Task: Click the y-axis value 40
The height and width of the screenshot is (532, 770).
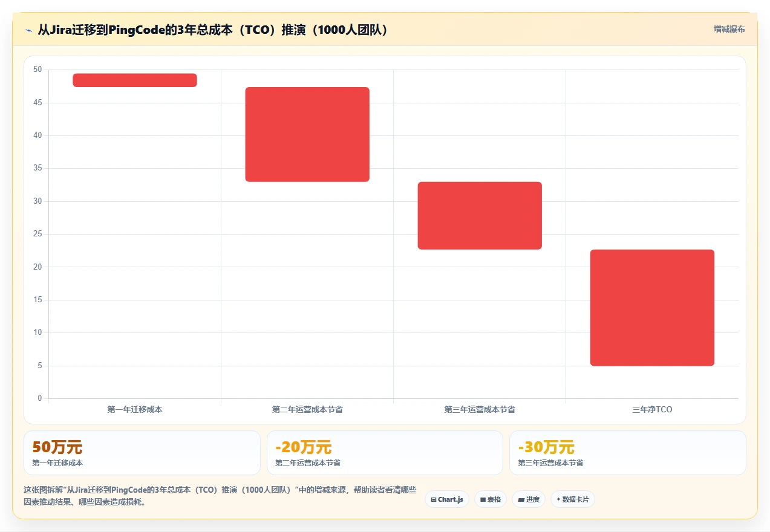Action: pyautogui.click(x=38, y=135)
